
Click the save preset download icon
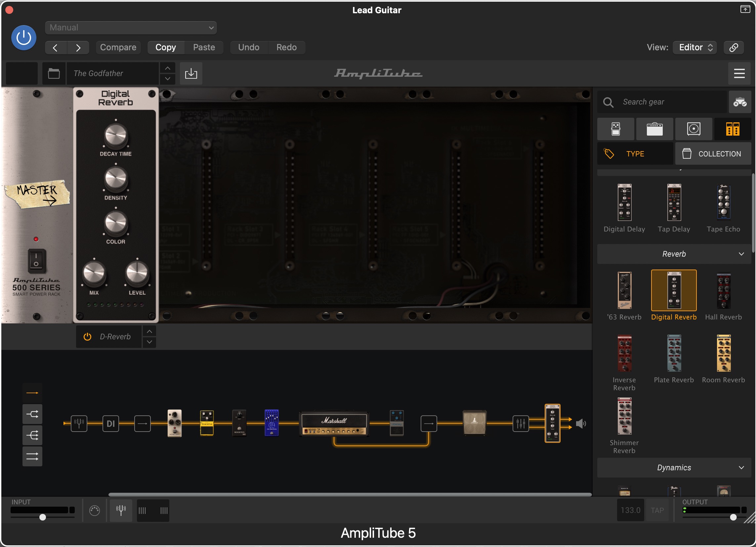[x=191, y=73]
